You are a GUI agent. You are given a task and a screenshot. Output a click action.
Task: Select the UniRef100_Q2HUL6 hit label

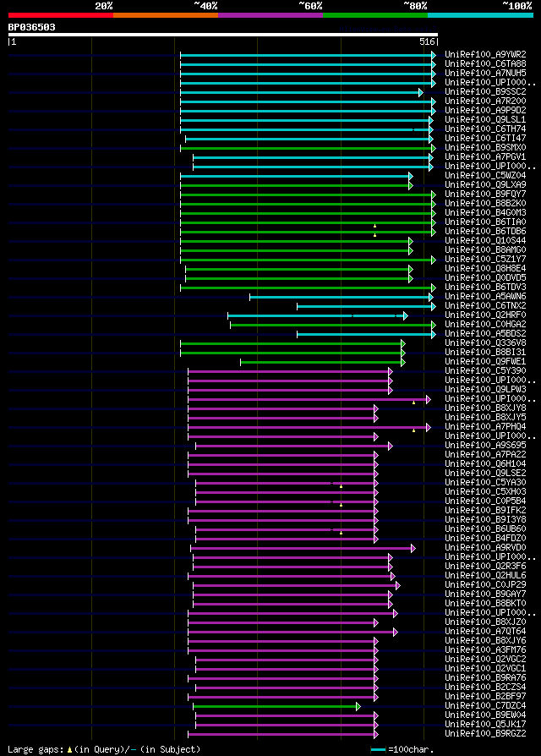click(x=485, y=576)
